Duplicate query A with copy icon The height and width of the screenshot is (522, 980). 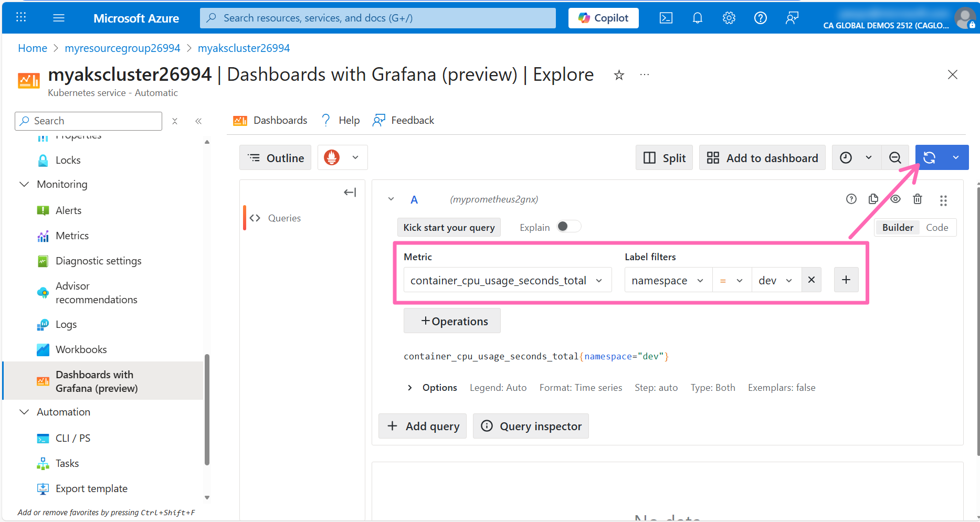coord(873,199)
